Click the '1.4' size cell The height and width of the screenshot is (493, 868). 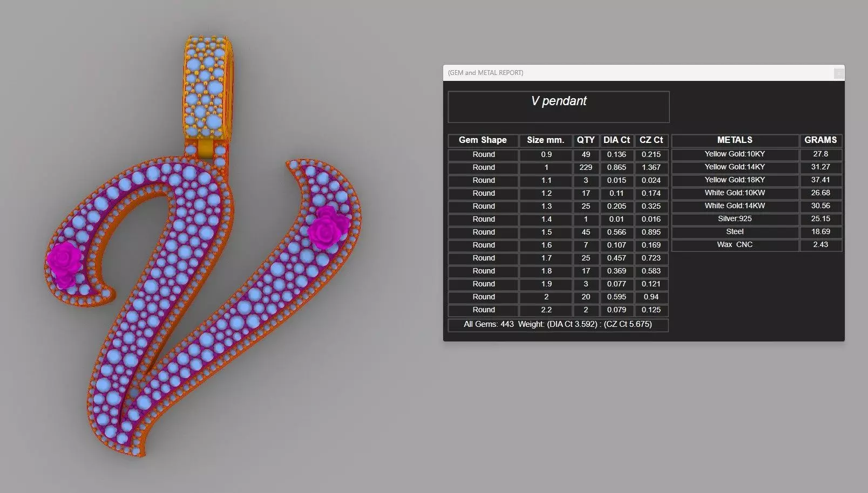click(546, 220)
